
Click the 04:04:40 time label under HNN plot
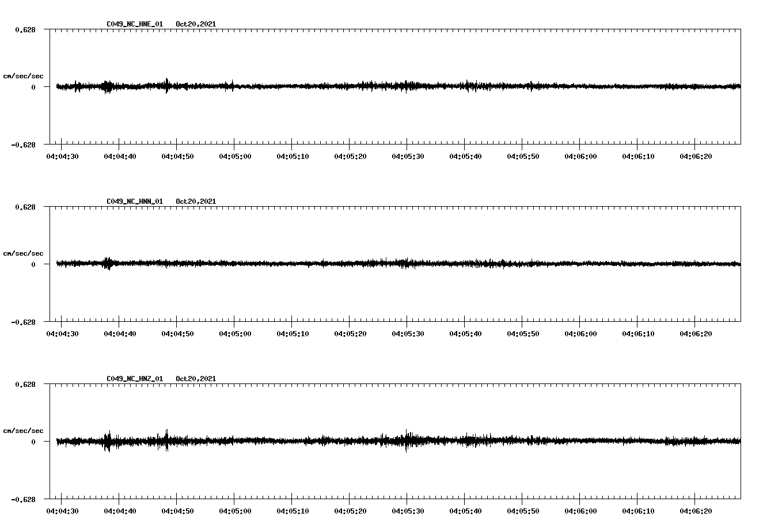coord(120,334)
